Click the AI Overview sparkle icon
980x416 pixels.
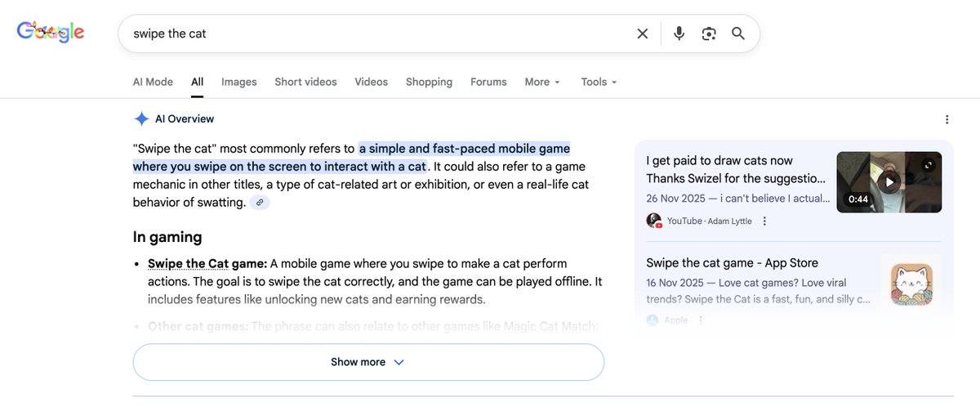pyautogui.click(x=141, y=119)
